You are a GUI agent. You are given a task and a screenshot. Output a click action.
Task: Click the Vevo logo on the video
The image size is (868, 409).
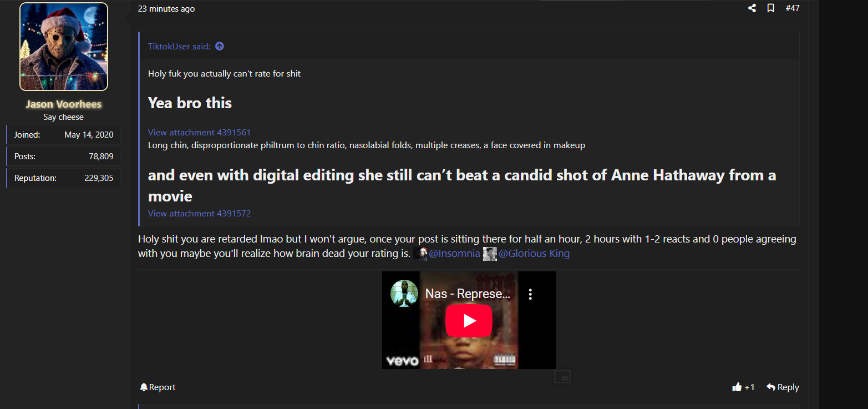click(402, 361)
